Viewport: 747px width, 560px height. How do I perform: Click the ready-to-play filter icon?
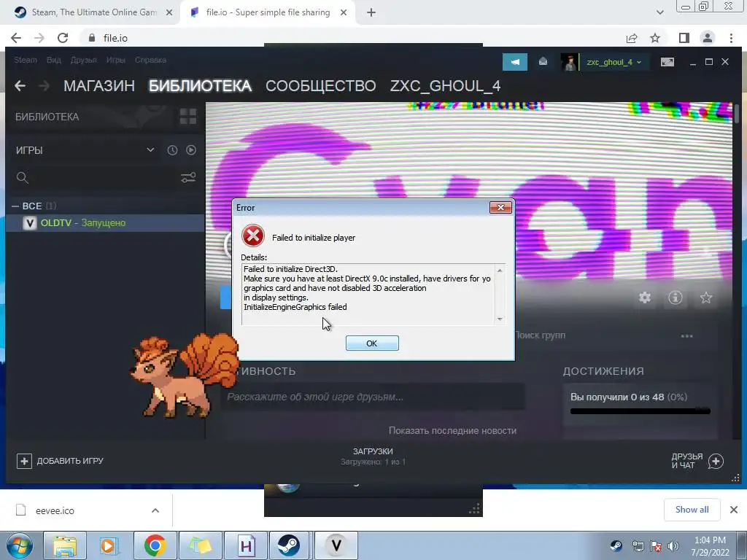pyautogui.click(x=191, y=150)
